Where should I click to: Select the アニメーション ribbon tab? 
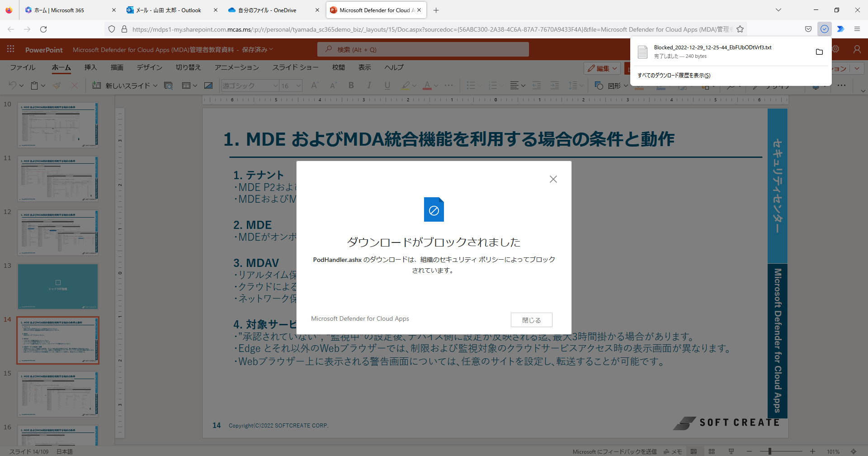236,67
